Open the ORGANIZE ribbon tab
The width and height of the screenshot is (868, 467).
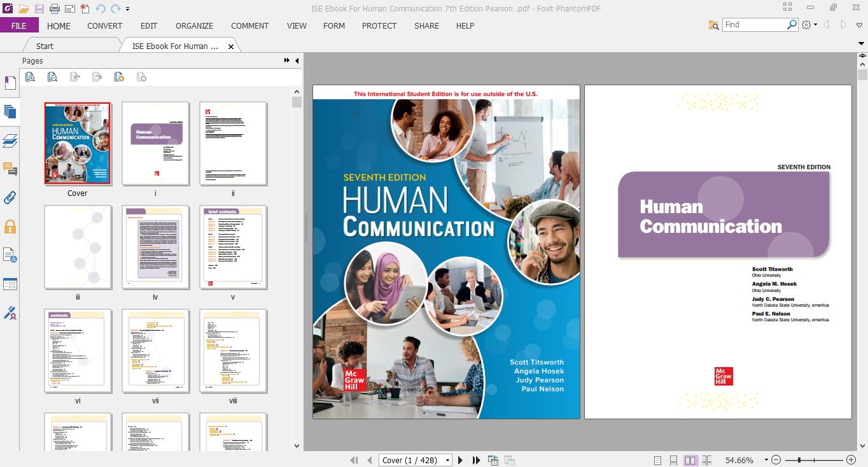[195, 25]
